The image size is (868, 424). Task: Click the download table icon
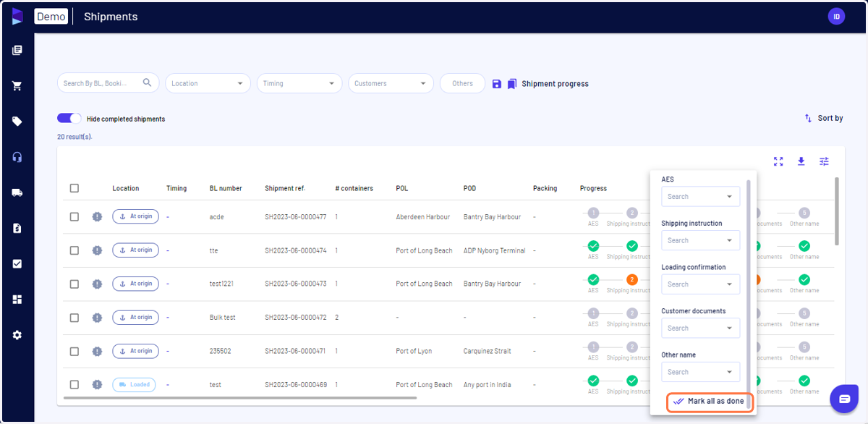pos(801,161)
